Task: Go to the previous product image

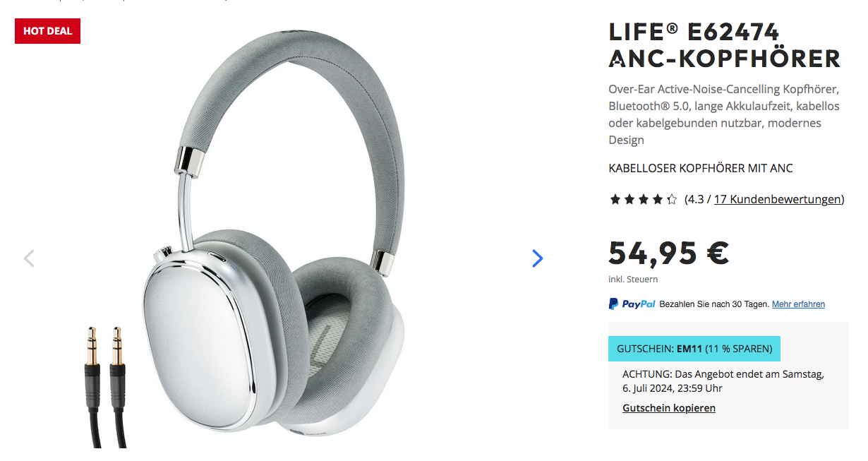Action: (x=29, y=258)
